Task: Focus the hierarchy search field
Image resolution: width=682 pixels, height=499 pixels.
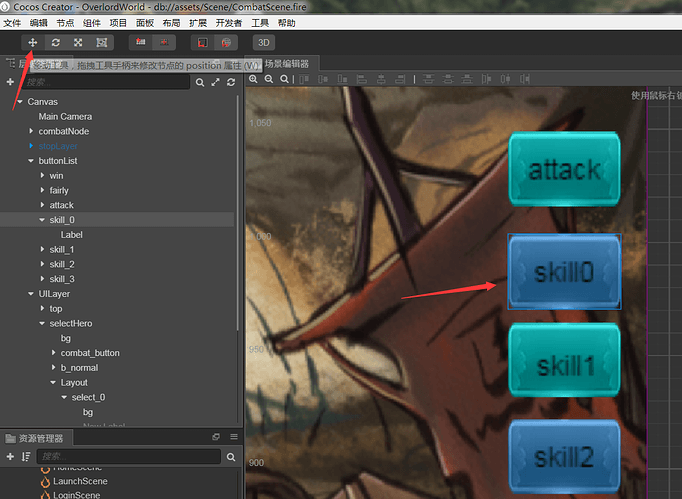Action: tap(107, 82)
